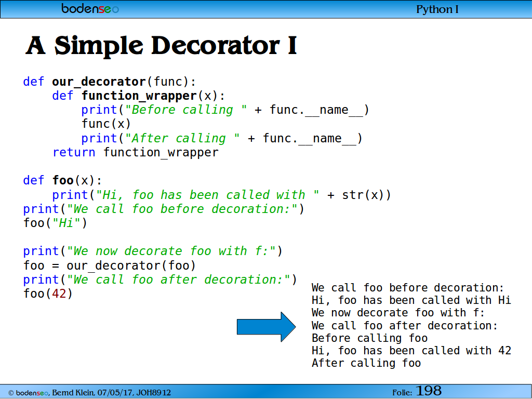Image resolution: width=532 pixels, height=399 pixels.
Task: Click output line 'Hi, foo has been called with Hi'
Action: point(411,301)
